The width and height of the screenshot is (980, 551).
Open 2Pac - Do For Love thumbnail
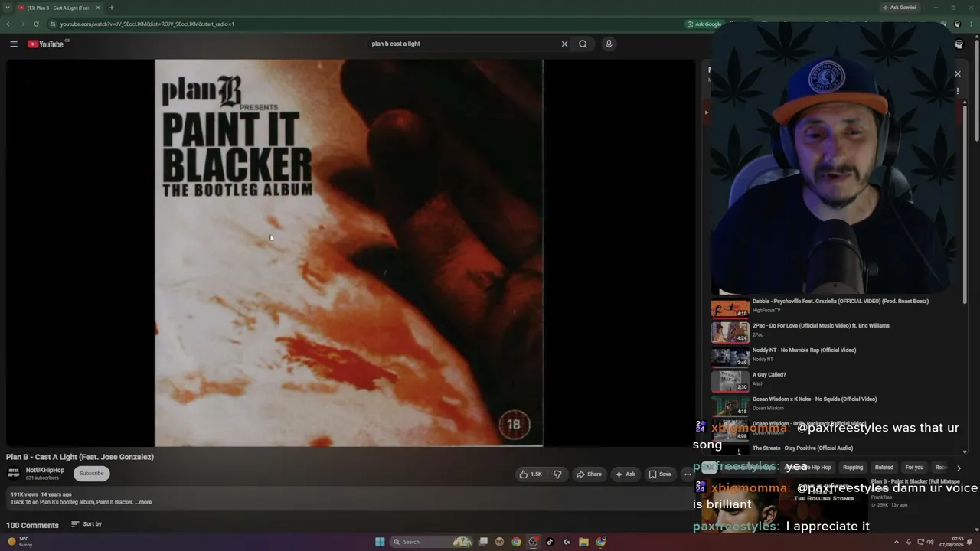pos(730,332)
